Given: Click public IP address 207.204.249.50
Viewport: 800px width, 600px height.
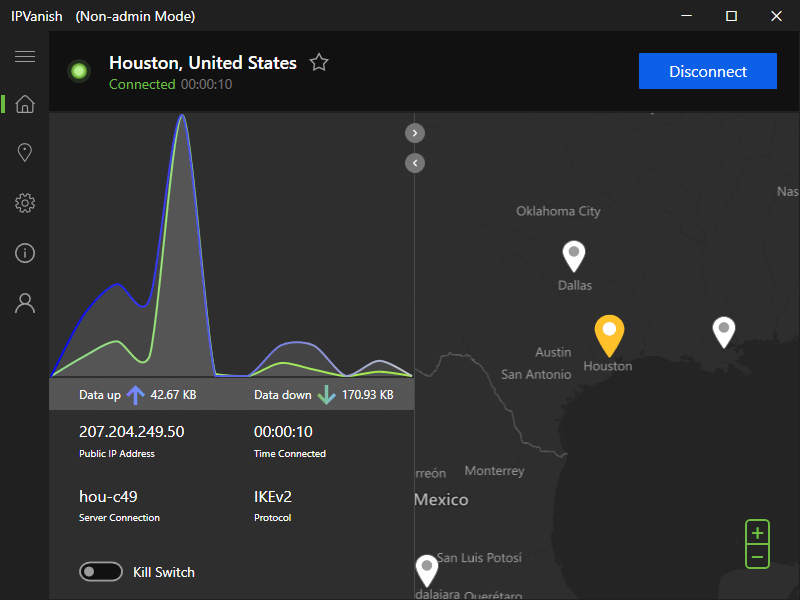Looking at the screenshot, I should coord(132,432).
